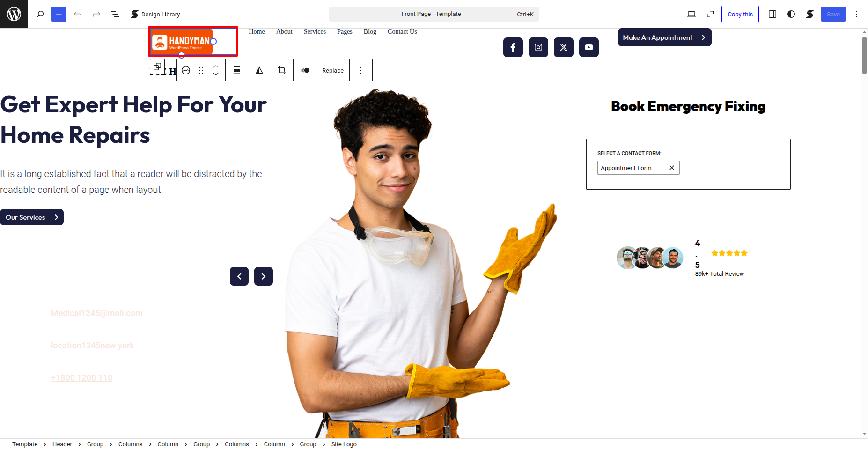The height and width of the screenshot is (450, 868).
Task: Open the align options dropdown
Action: coord(237,70)
